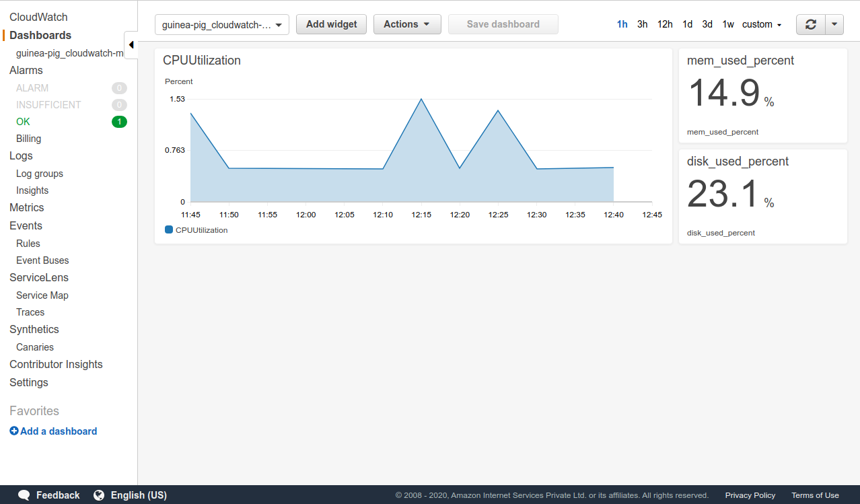The height and width of the screenshot is (504, 860).
Task: Click the Feedback speech bubble icon
Action: coord(24,495)
